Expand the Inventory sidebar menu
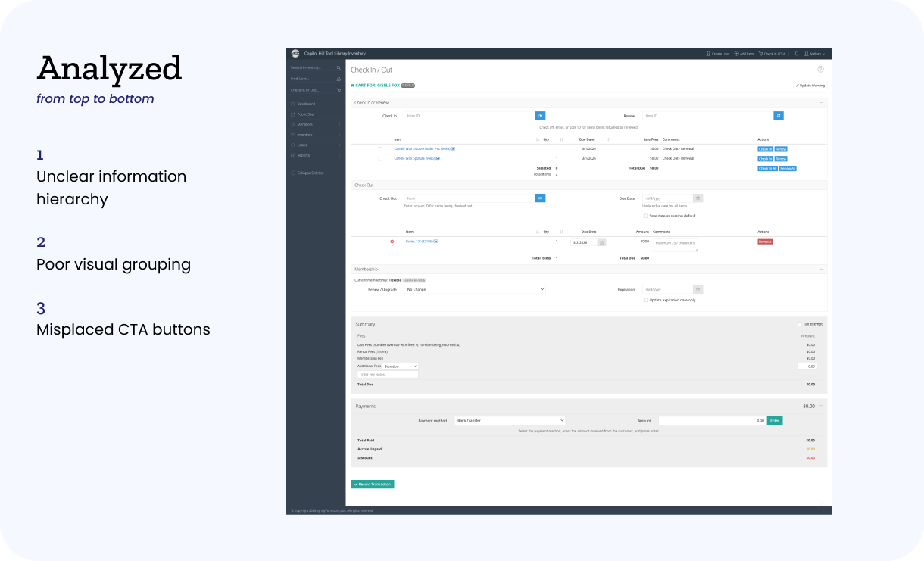This screenshot has height=561, width=924. (x=316, y=135)
